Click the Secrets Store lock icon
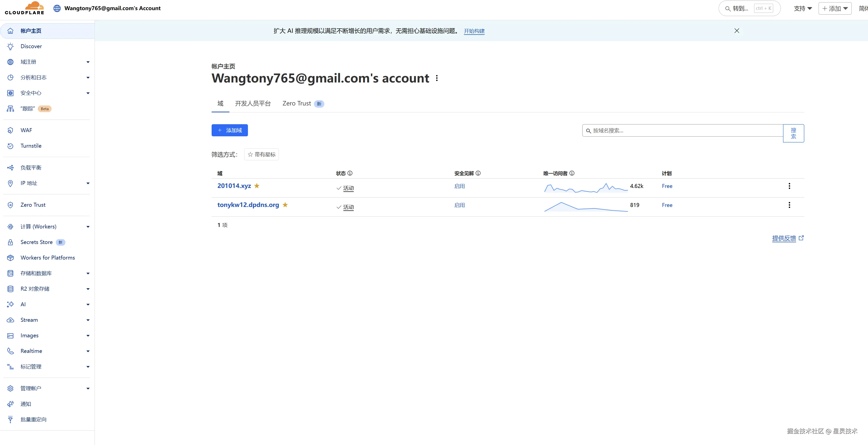868x445 pixels. pos(10,242)
